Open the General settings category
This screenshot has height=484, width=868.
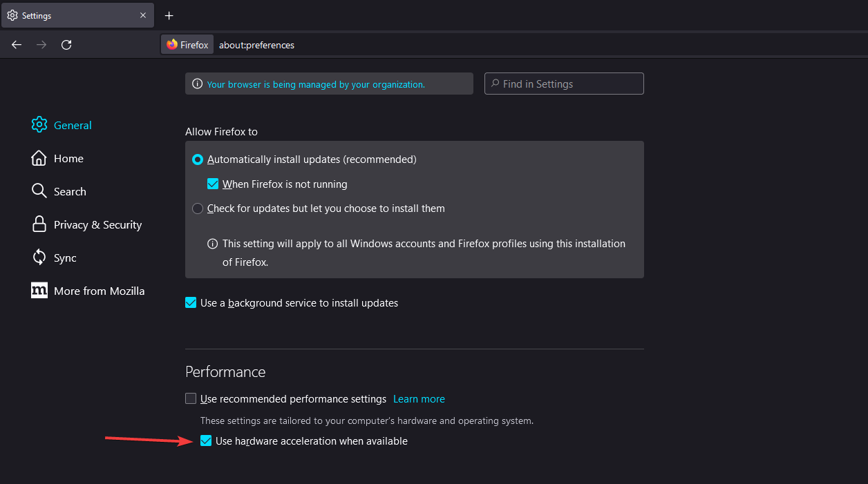62,125
